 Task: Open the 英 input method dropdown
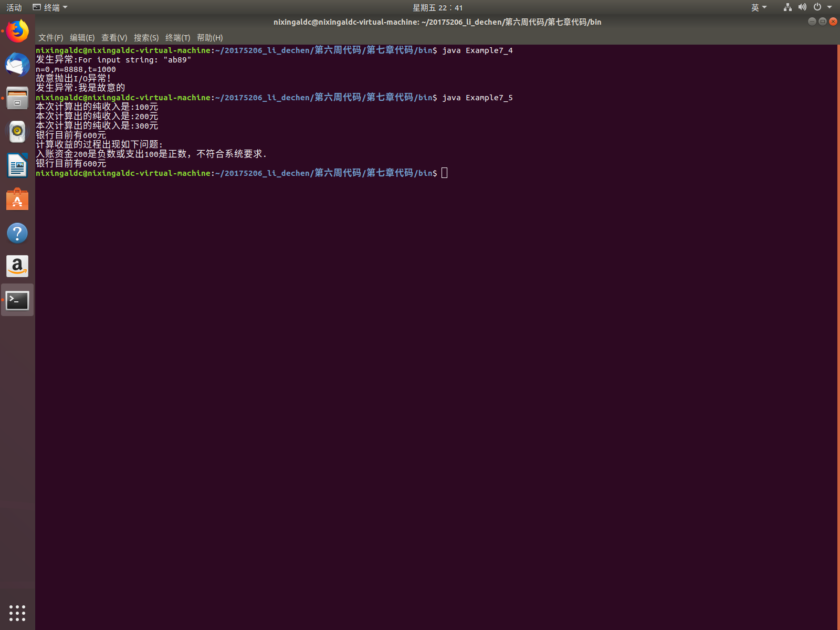(x=759, y=7)
